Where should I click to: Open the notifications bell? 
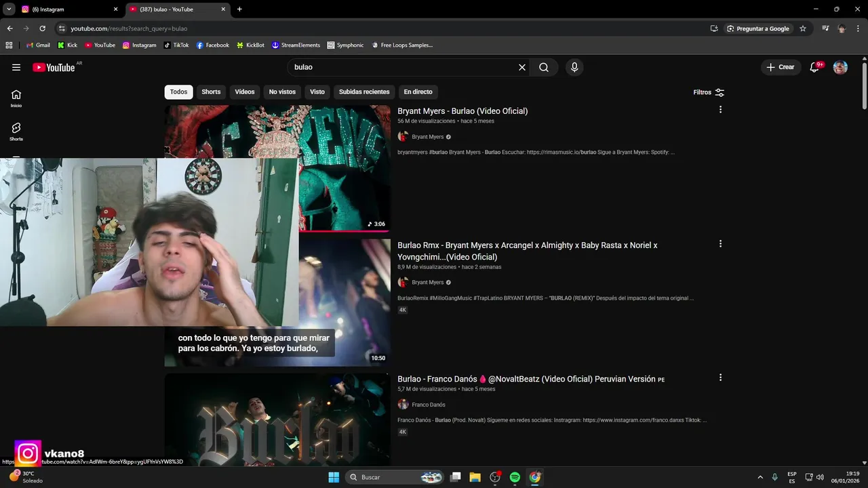[x=815, y=67]
